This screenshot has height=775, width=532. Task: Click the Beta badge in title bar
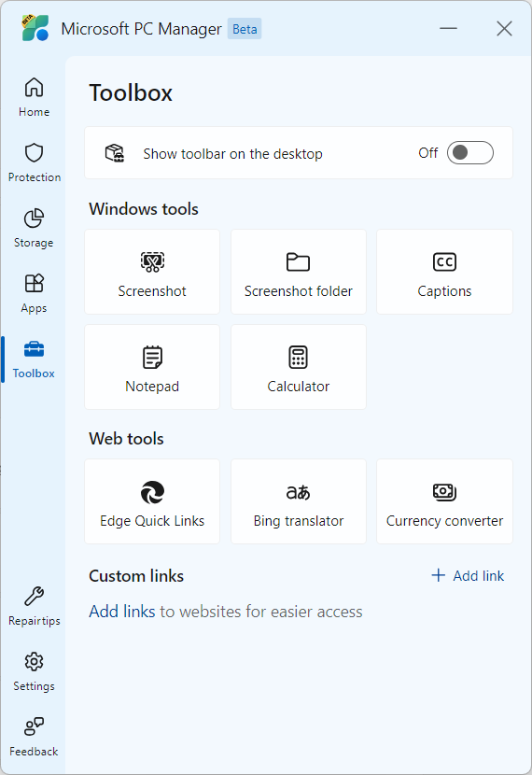tap(245, 29)
